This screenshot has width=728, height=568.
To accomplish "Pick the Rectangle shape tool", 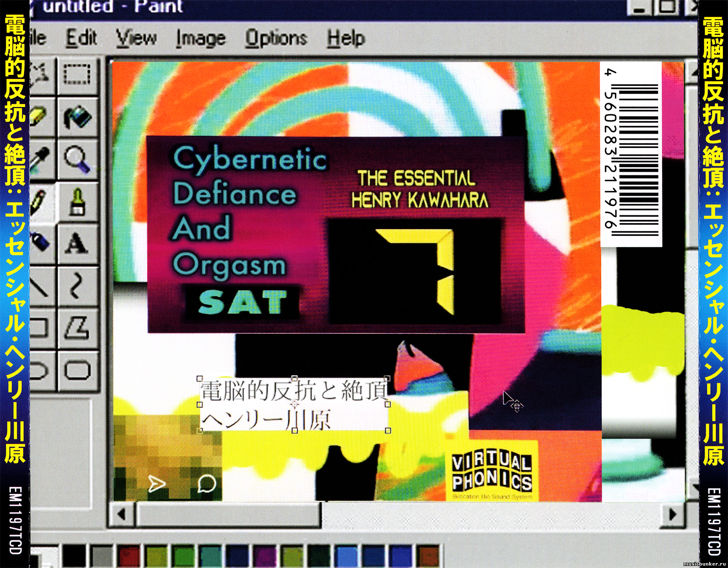I will (41, 329).
